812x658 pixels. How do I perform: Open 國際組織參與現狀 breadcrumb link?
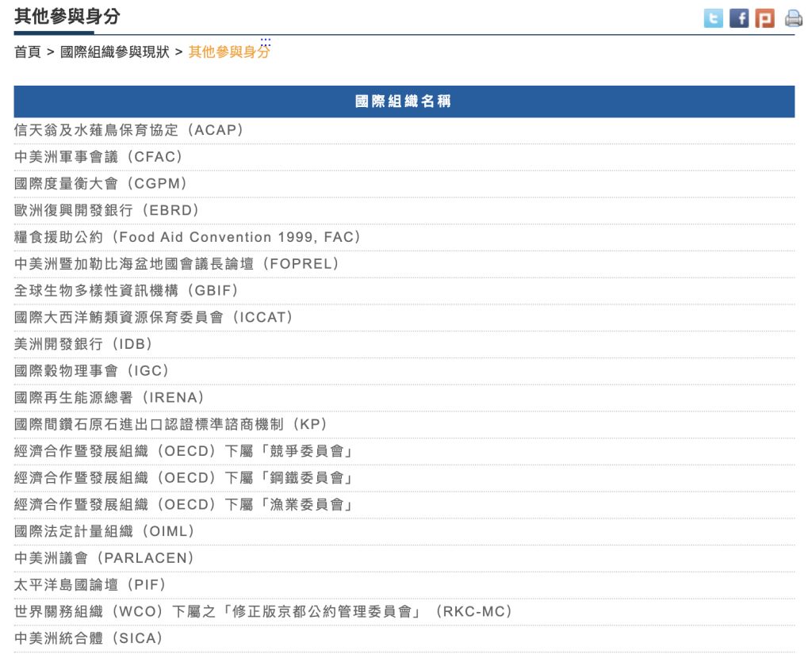click(115, 52)
